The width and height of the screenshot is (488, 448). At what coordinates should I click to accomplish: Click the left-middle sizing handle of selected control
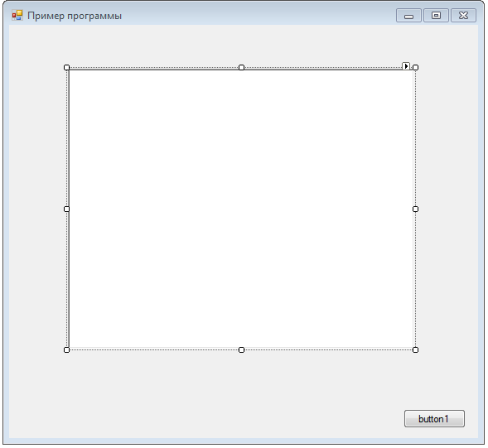(66, 209)
